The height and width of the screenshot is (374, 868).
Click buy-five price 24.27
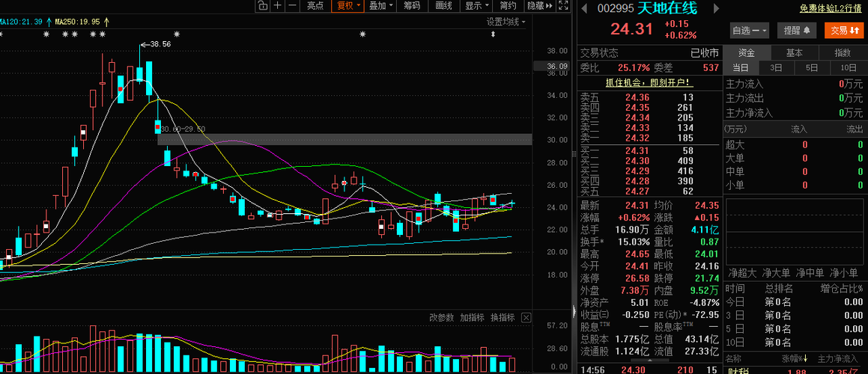[x=637, y=191]
